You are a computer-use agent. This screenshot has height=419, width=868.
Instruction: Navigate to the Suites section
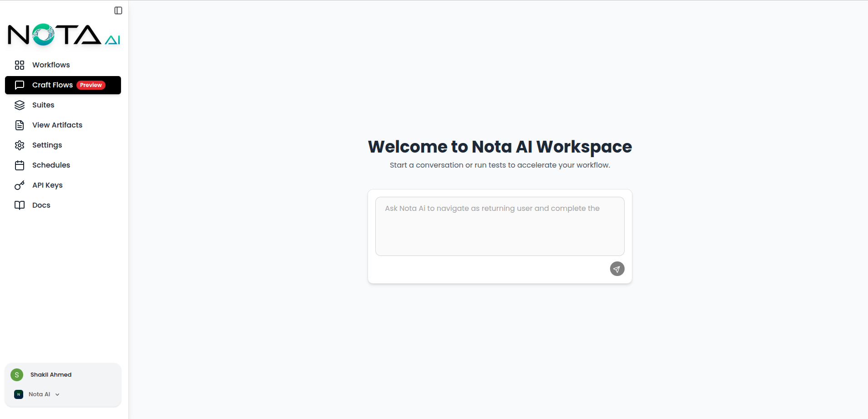pos(43,105)
